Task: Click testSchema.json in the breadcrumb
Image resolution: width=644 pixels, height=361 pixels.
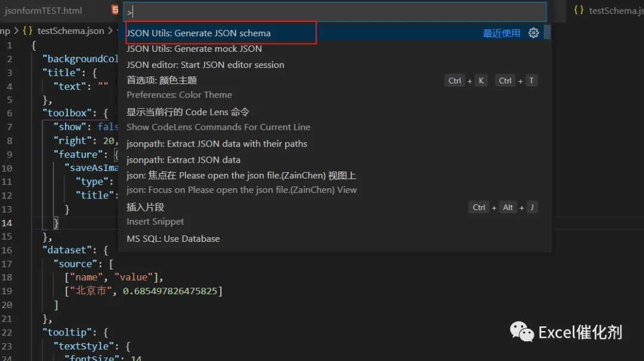Action: tap(70, 31)
